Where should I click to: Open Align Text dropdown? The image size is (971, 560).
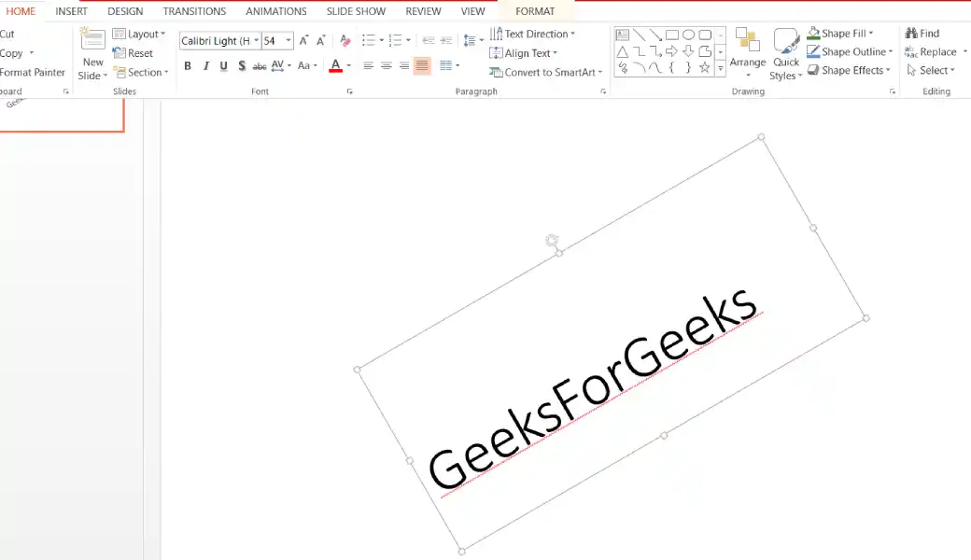[524, 53]
